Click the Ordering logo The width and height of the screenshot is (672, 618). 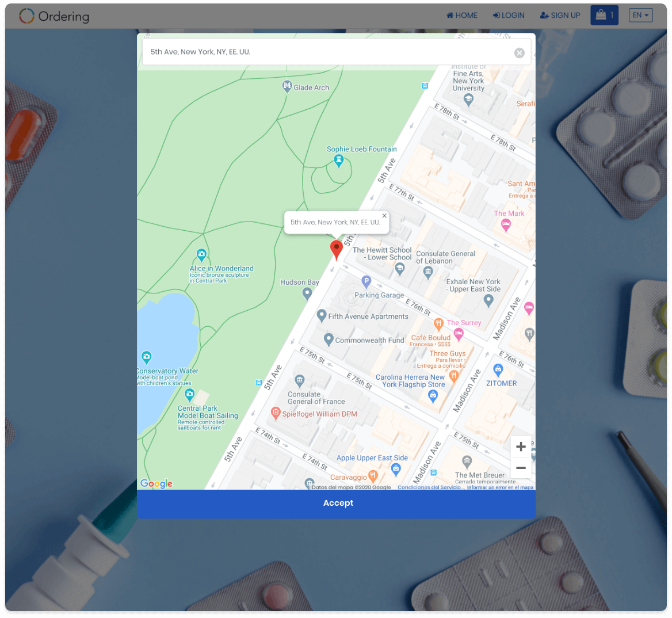click(x=54, y=16)
